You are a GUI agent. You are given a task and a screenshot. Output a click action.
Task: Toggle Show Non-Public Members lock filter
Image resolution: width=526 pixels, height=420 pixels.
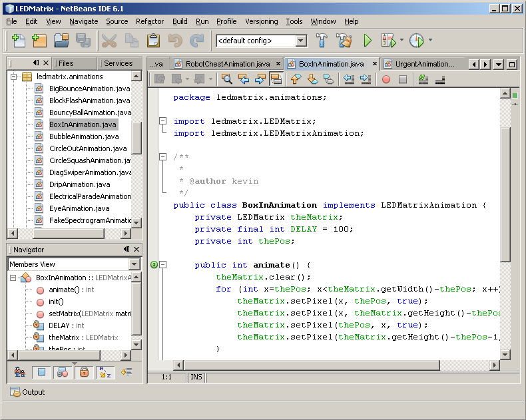(84, 372)
